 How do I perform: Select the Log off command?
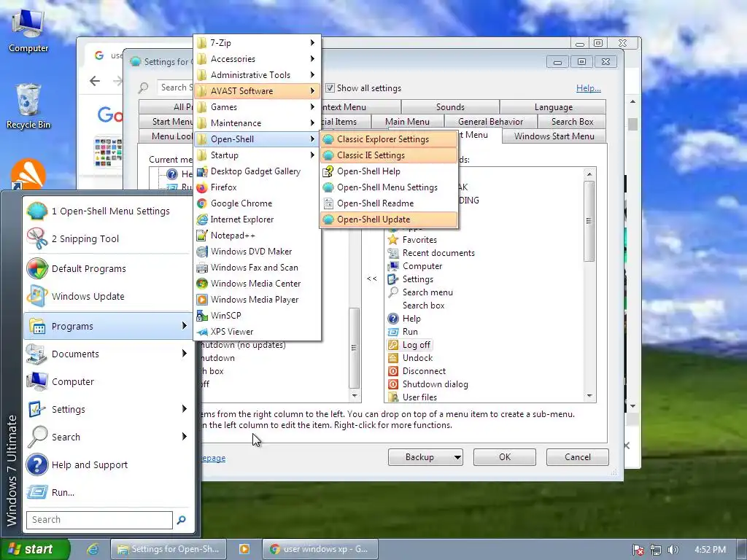point(410,345)
